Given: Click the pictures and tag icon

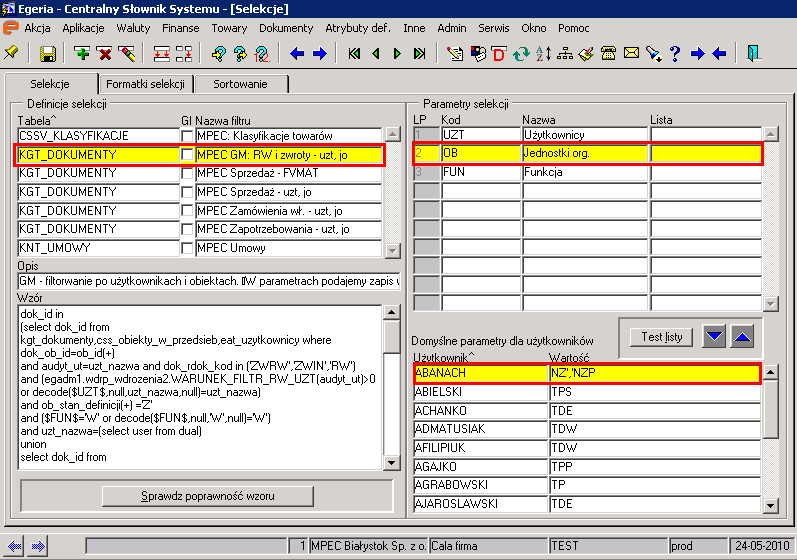Looking at the screenshot, I should click(478, 53).
